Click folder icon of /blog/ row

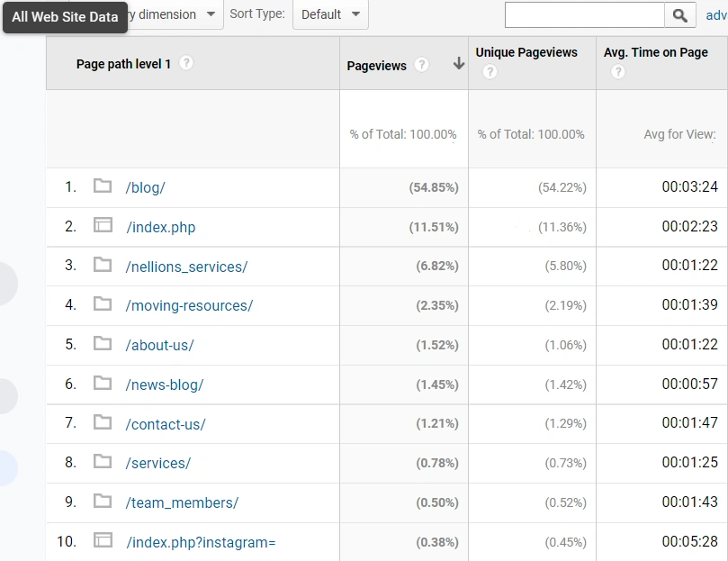[103, 185]
